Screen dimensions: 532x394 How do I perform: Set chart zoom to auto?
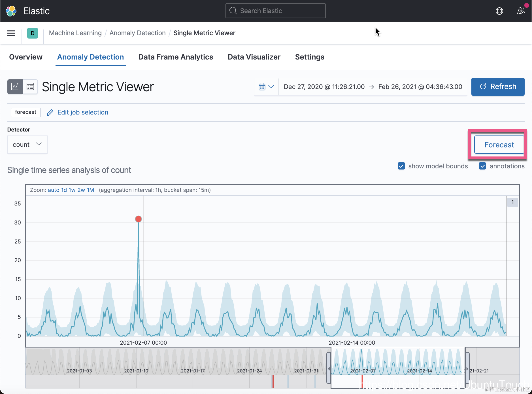[54, 190]
